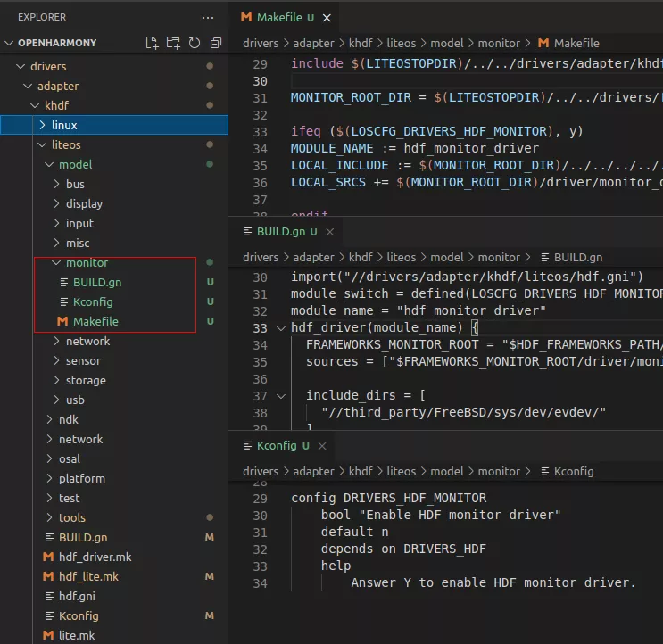Expand the platform folder

click(x=114, y=478)
